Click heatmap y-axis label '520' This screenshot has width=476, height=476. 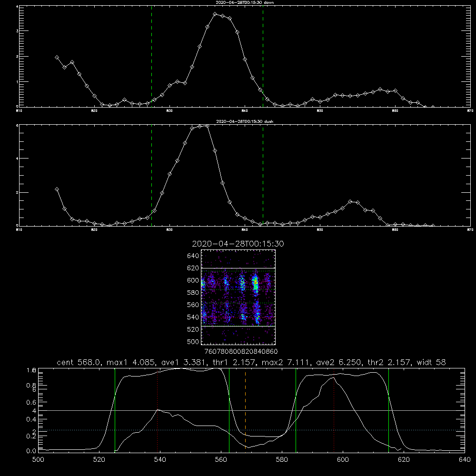coord(193,329)
